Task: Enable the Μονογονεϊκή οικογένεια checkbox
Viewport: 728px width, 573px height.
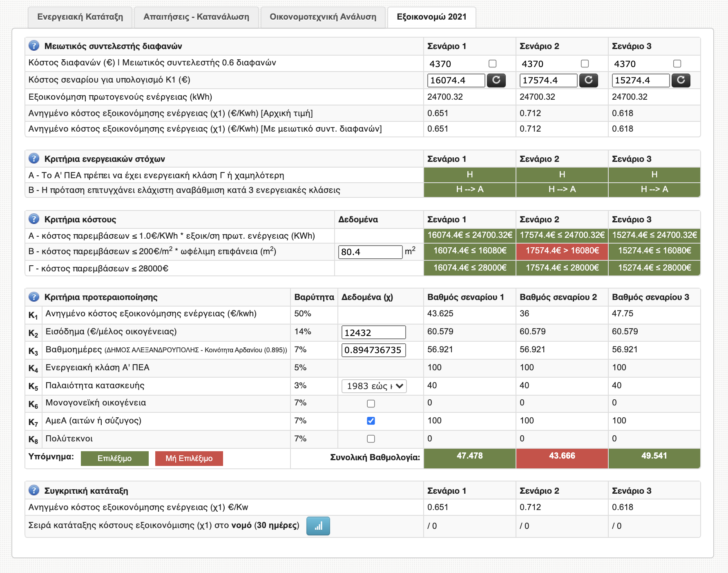Action: (371, 404)
